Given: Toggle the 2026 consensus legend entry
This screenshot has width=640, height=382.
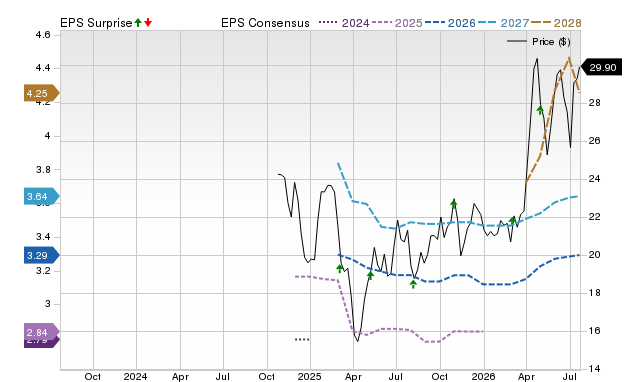Looking at the screenshot, I should pos(450,23).
